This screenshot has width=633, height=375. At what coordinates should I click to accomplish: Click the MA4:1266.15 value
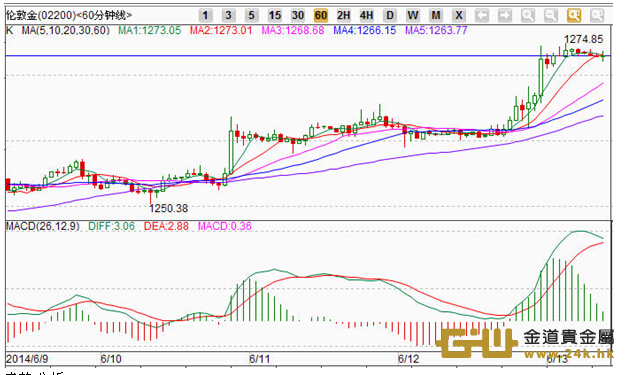(365, 30)
